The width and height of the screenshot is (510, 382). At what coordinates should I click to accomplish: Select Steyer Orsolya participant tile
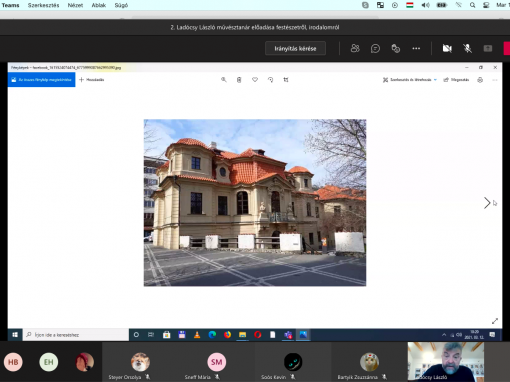coord(140,362)
